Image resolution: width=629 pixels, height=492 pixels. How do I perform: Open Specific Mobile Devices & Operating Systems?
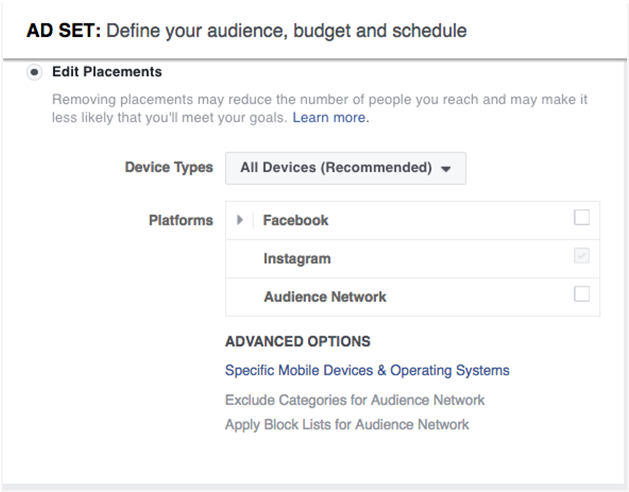pos(367,370)
